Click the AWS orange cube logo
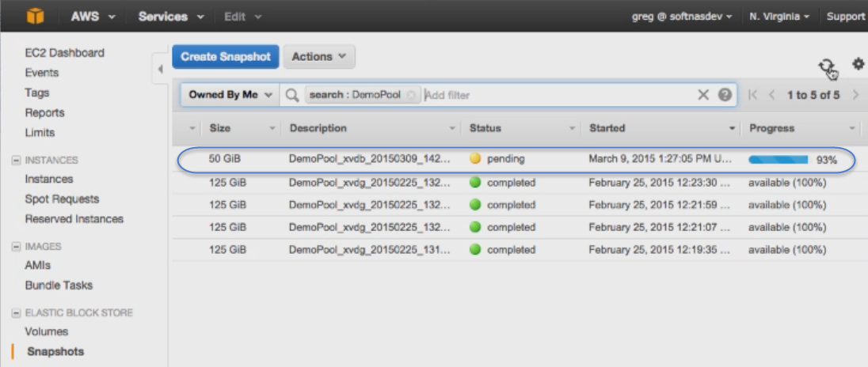868x367 pixels. coord(35,16)
